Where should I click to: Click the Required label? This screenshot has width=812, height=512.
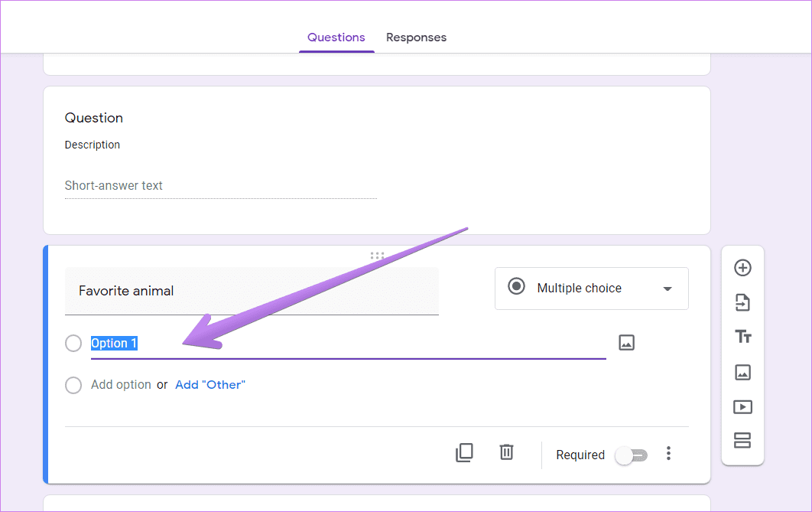580,455
